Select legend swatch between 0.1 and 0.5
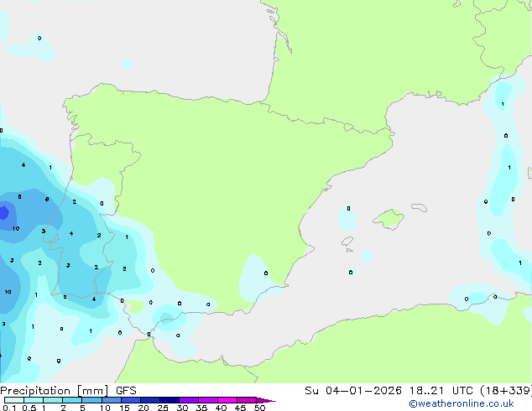 (x=14, y=400)
